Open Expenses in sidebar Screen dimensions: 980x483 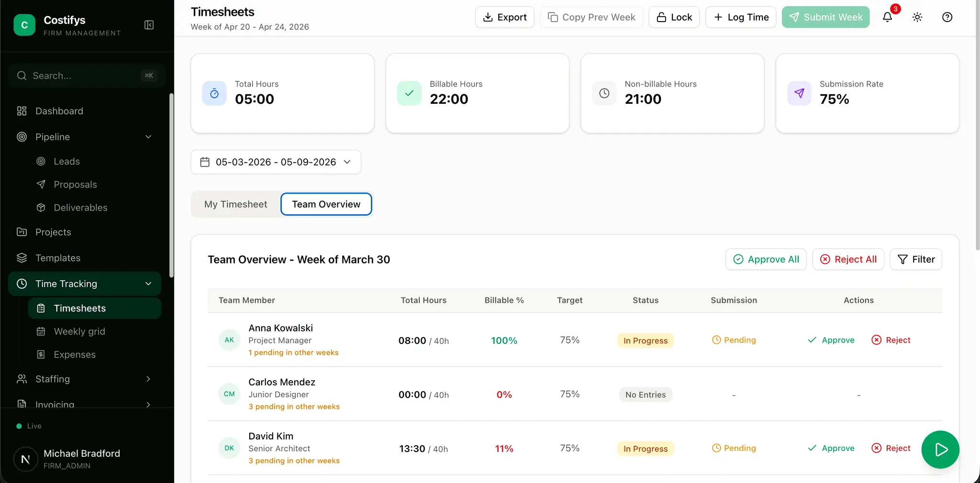(94, 354)
